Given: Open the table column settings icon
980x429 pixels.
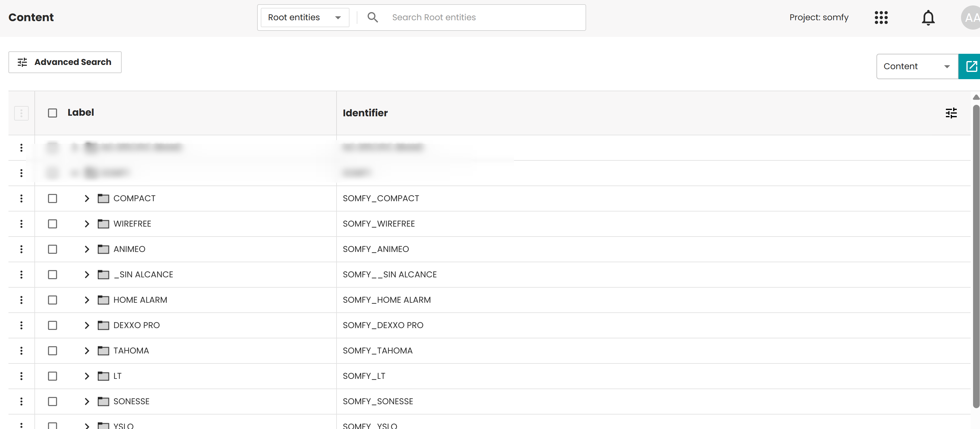Looking at the screenshot, I should click(951, 113).
